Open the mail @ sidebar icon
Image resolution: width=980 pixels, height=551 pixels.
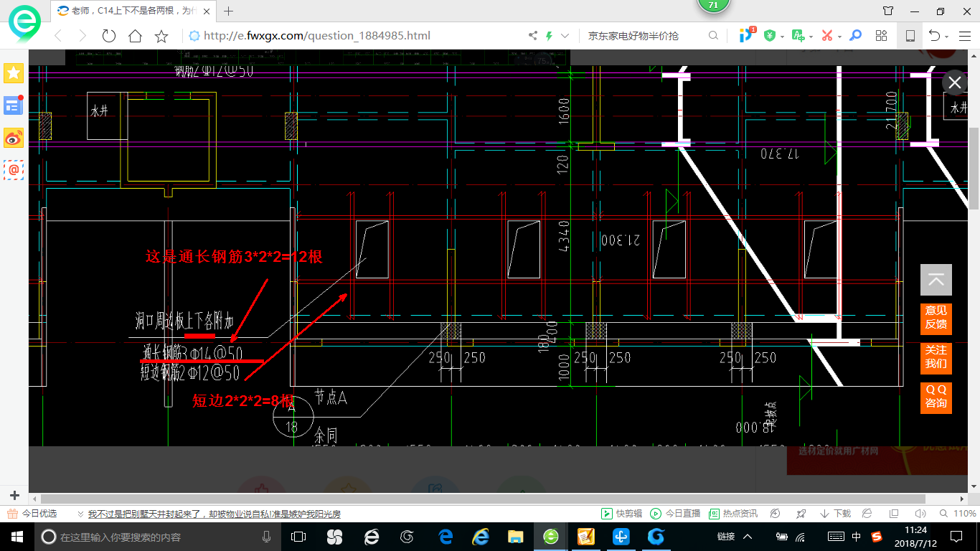pyautogui.click(x=14, y=169)
